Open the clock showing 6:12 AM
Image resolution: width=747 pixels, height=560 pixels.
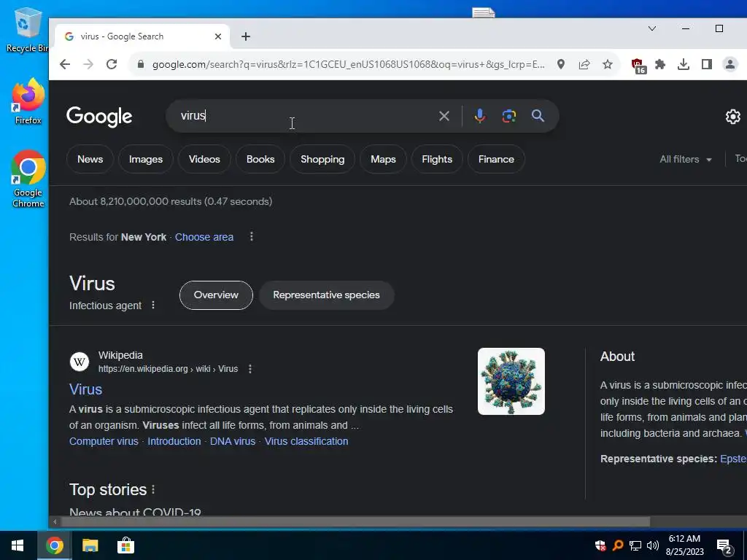tap(684, 545)
